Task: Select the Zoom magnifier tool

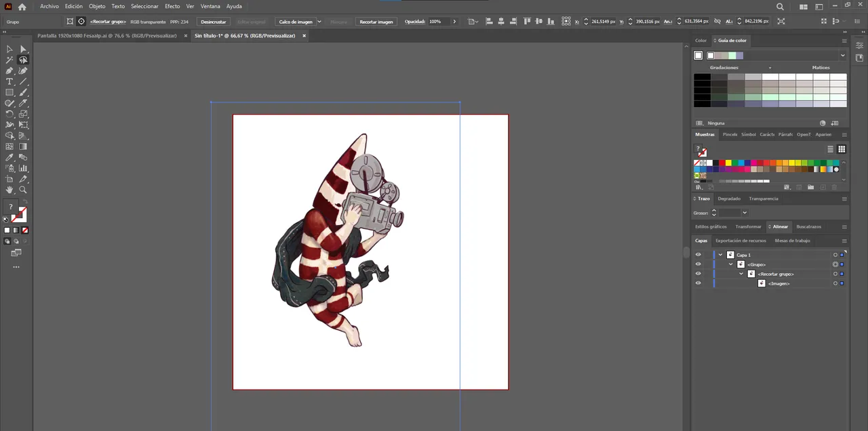Action: click(x=23, y=190)
